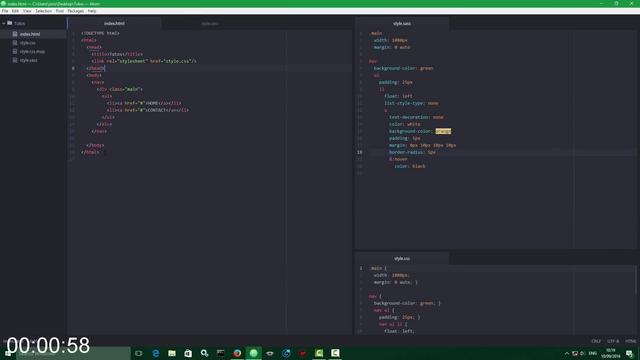The height and width of the screenshot is (360, 640).
Task: Click the Tubes folder icon in tree view
Action: pyautogui.click(x=9, y=23)
